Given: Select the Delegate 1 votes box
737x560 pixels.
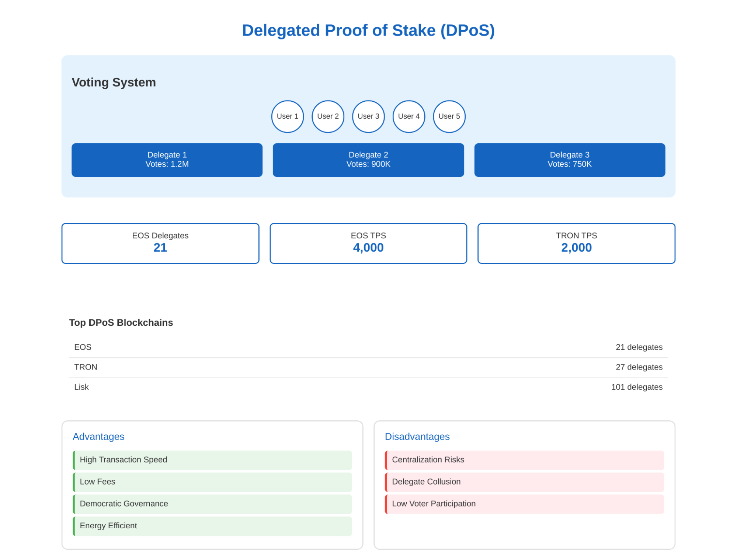Looking at the screenshot, I should click(x=167, y=160).
